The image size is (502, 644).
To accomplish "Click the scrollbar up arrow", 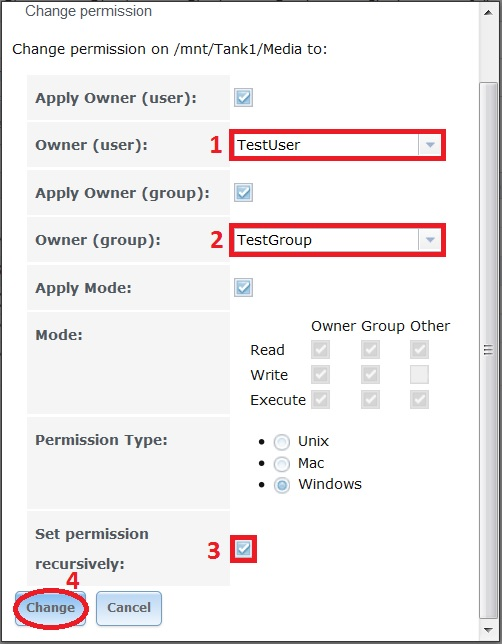I will (x=488, y=13).
